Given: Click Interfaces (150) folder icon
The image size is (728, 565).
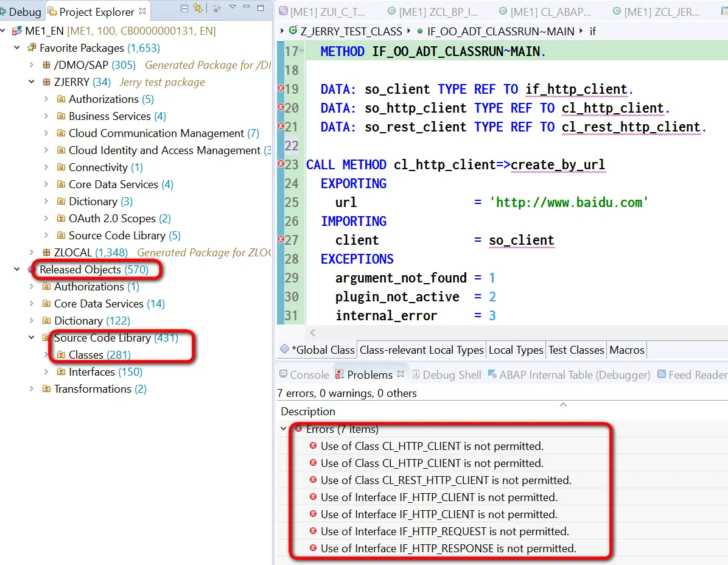Looking at the screenshot, I should point(61,372).
